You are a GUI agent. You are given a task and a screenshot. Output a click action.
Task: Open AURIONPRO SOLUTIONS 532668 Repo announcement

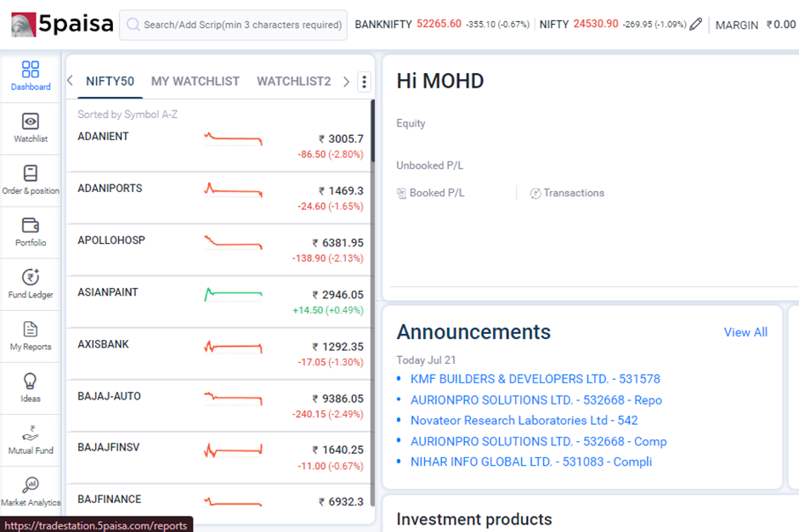coord(536,400)
